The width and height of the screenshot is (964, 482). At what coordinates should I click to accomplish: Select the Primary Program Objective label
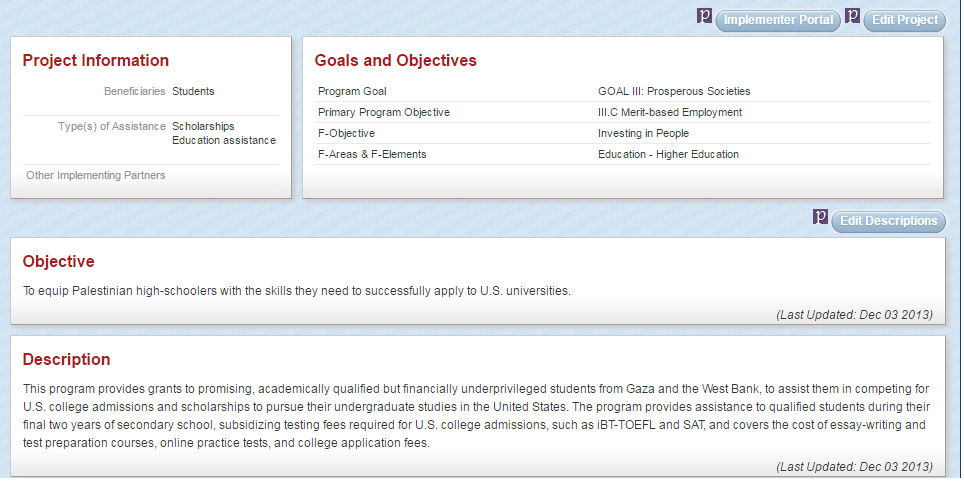tap(383, 112)
